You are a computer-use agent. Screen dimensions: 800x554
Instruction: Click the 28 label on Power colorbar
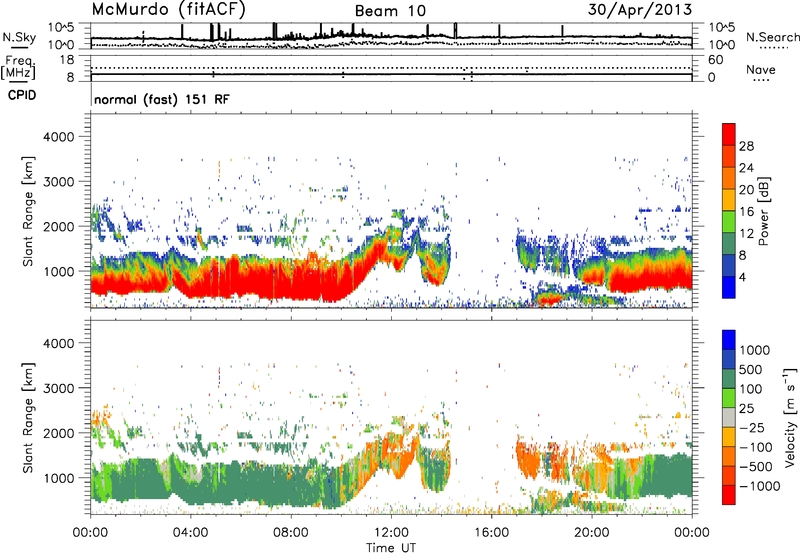(x=746, y=146)
